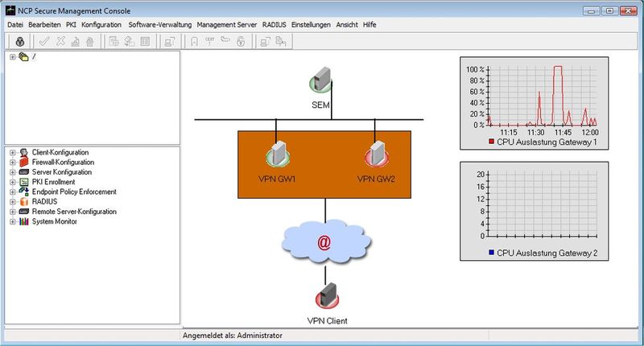The width and height of the screenshot is (644, 346).
Task: Expand the Client-Konfiguration node
Action: [x=12, y=152]
